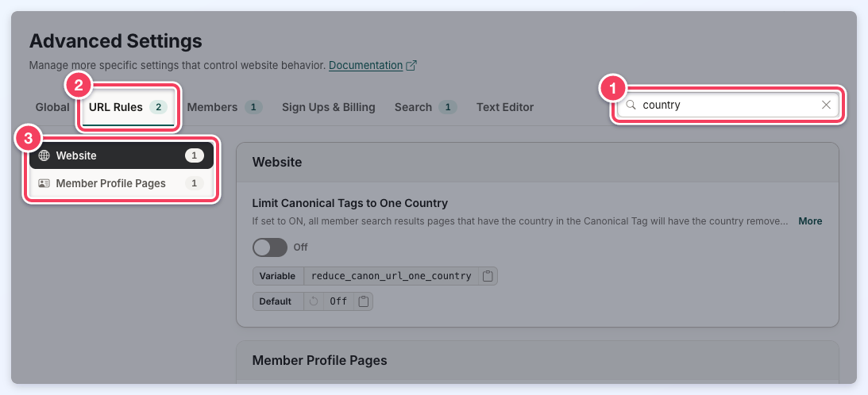The height and width of the screenshot is (395, 868).
Task: Clear the country search with X icon
Action: (826, 105)
